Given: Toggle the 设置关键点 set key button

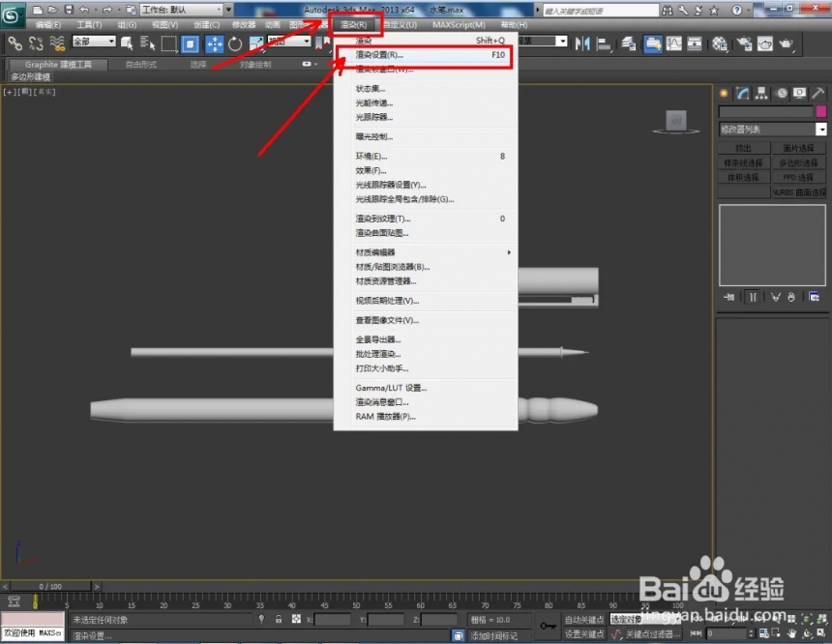Looking at the screenshot, I should 583,634.
